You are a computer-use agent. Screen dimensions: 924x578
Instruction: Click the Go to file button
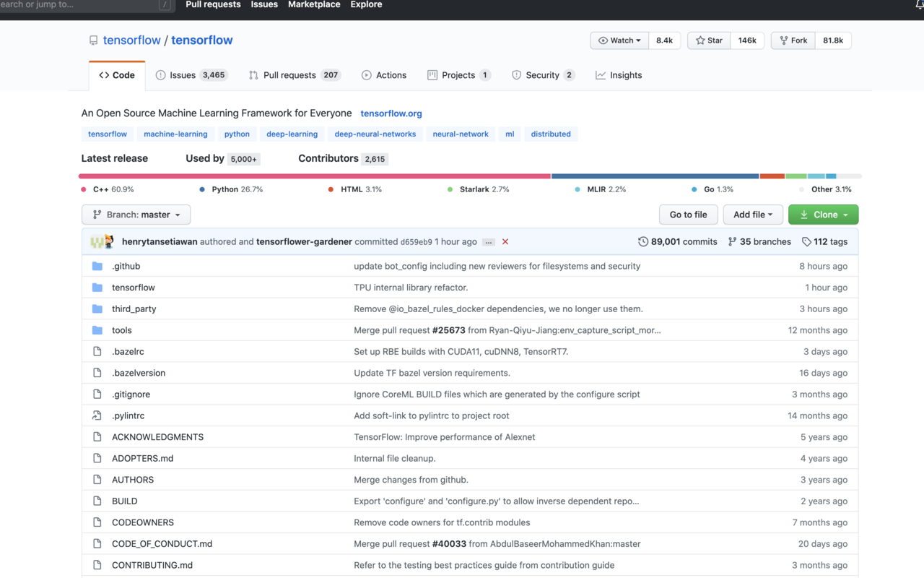click(689, 215)
